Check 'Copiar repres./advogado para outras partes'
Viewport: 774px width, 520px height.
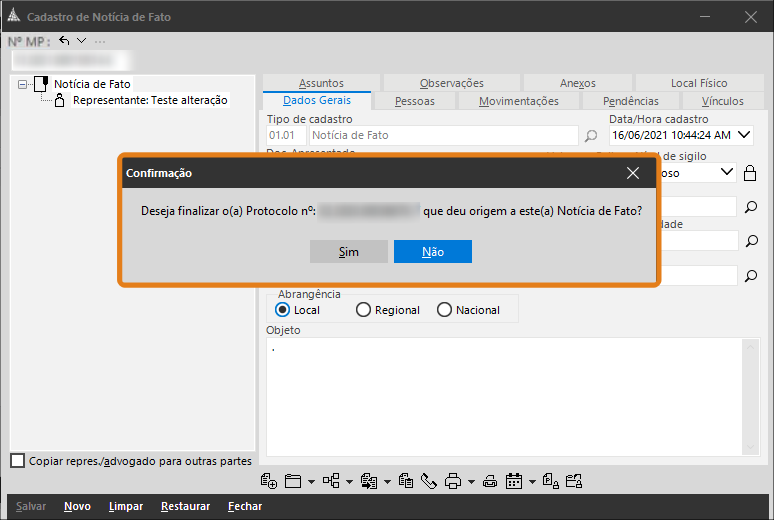point(17,461)
